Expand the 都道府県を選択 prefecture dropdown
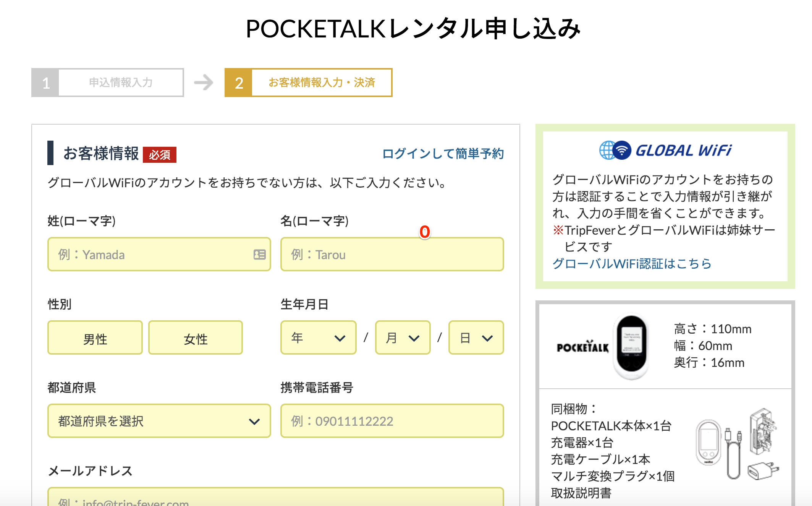 pyautogui.click(x=159, y=421)
